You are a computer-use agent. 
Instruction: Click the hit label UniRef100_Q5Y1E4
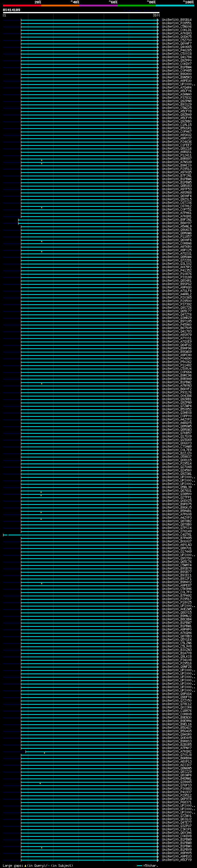click(x=177, y=640)
